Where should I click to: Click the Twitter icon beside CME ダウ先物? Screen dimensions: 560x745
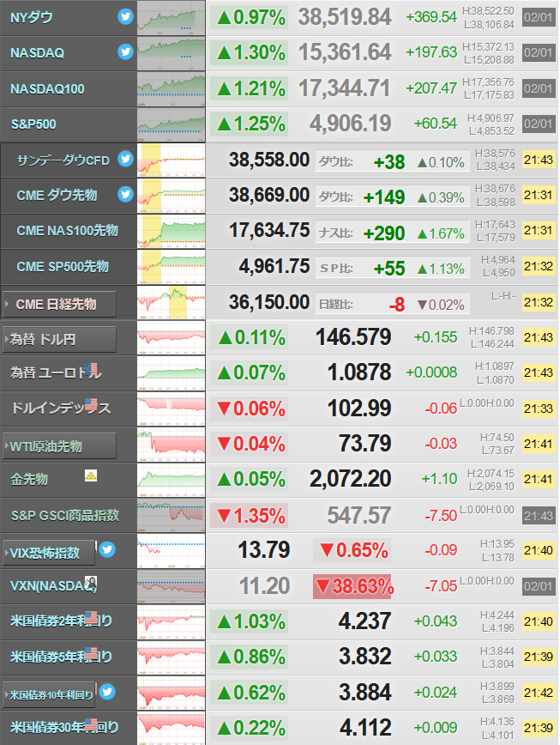click(x=125, y=194)
